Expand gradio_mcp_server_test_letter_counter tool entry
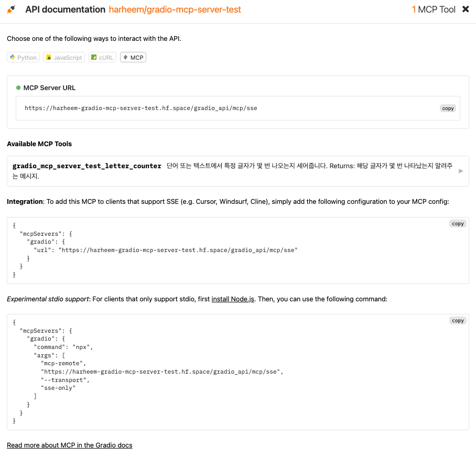 pos(237,171)
